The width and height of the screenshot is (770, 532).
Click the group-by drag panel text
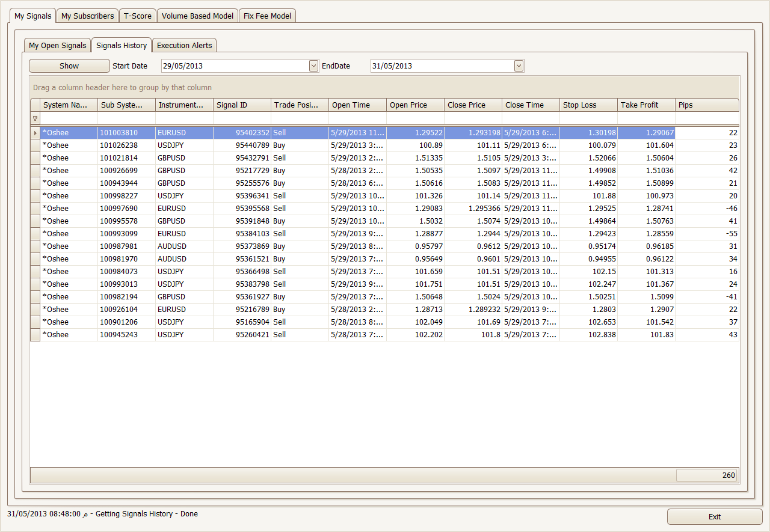122,88
